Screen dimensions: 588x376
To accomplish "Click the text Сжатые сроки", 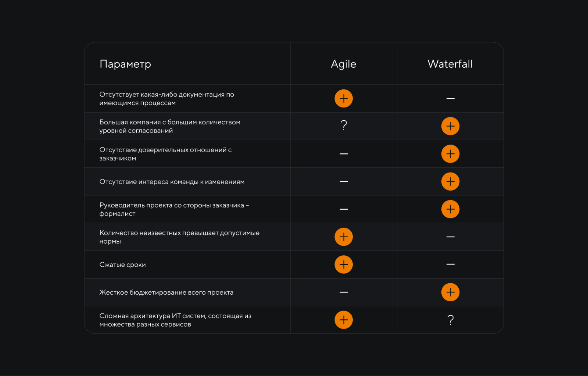I will tap(123, 265).
